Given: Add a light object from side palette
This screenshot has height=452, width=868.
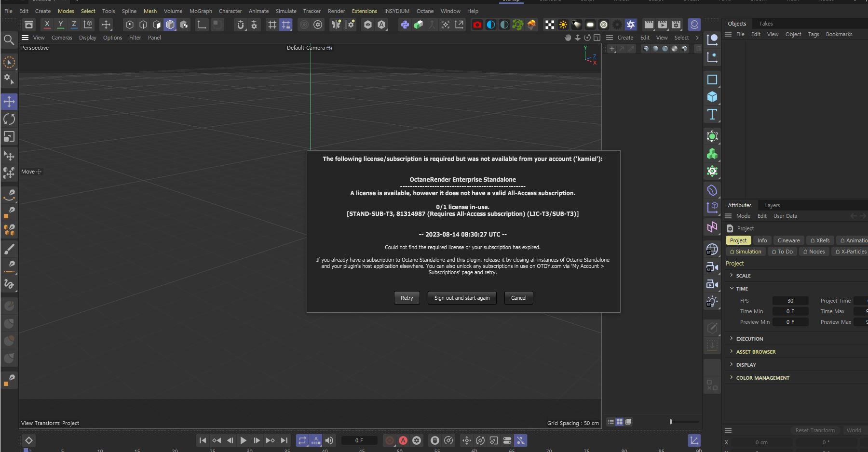Looking at the screenshot, I should (x=712, y=302).
